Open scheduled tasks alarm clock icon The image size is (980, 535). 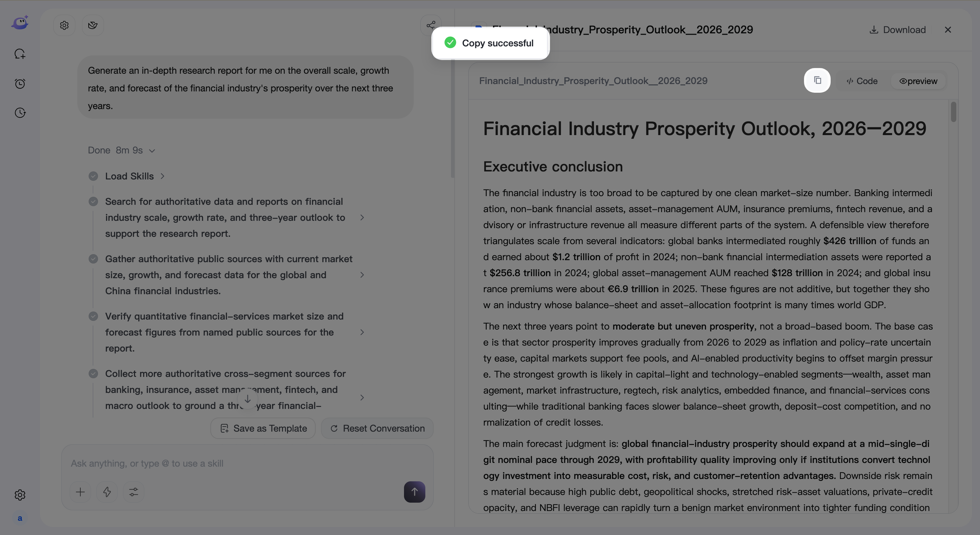point(20,83)
